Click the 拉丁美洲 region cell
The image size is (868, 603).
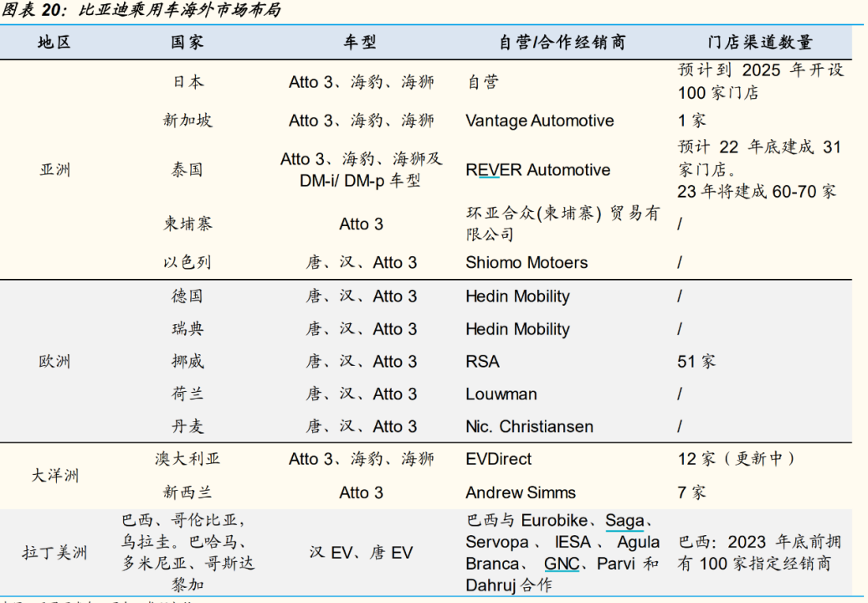click(54, 553)
